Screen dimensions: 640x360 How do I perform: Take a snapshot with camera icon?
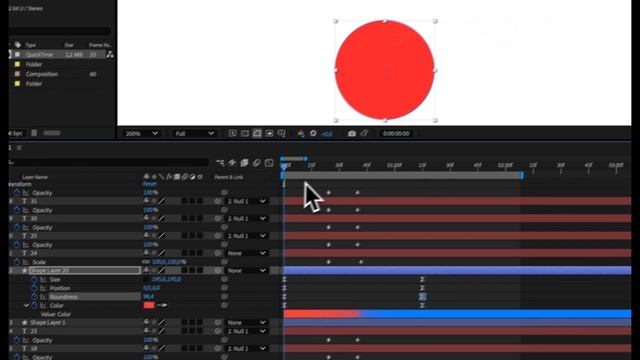(x=351, y=133)
